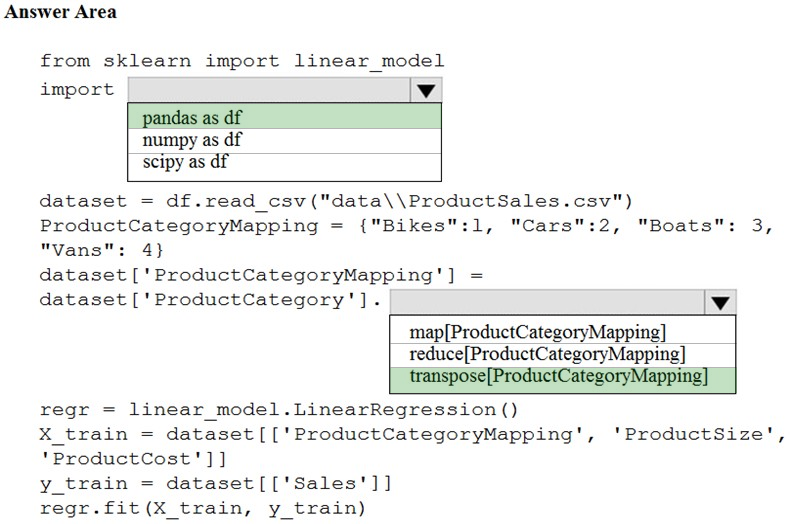Click 'from sklearn import linear_model' line
Image resolution: width=790 pixels, height=524 pixels.
242,61
